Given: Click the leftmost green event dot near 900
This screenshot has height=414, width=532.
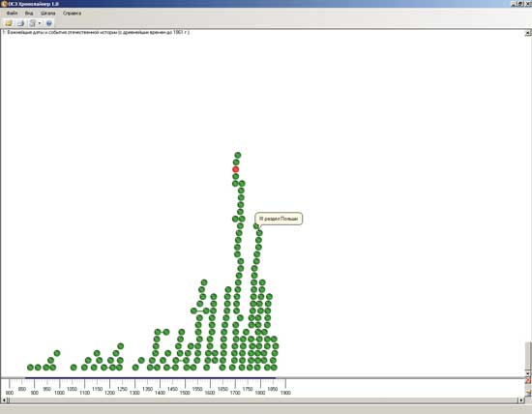Looking at the screenshot, I should pos(30,368).
